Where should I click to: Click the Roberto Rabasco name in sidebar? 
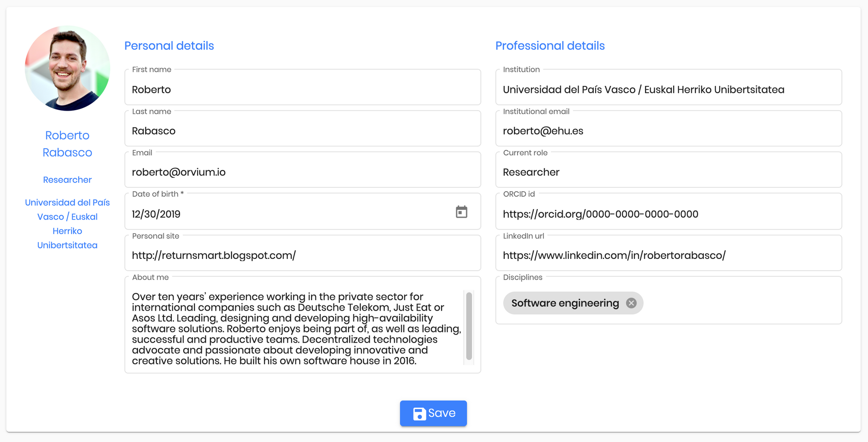[67, 144]
